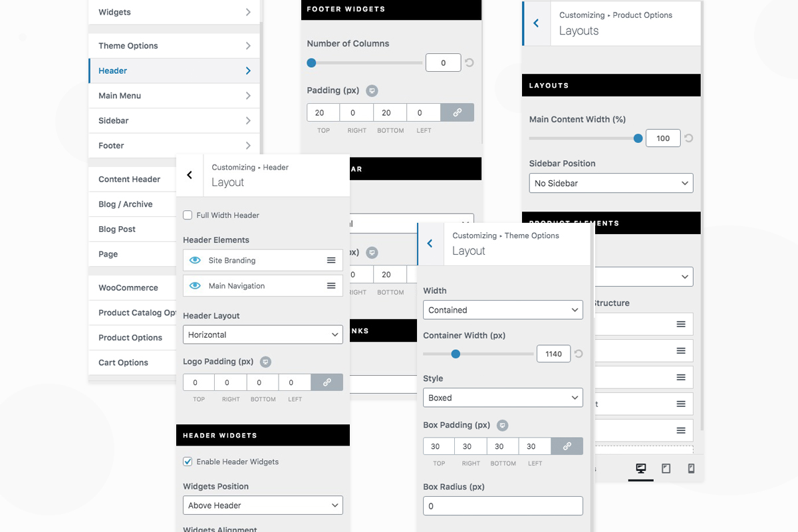Check the Full Width Header box
This screenshot has width=798, height=532.
coord(188,215)
